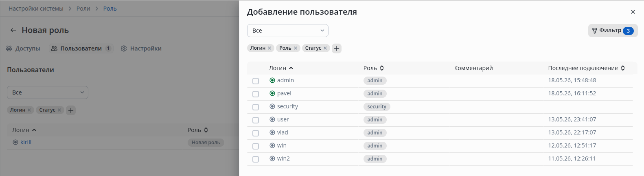Open the Настройки tab
The width and height of the screenshot is (644, 176).
141,48
